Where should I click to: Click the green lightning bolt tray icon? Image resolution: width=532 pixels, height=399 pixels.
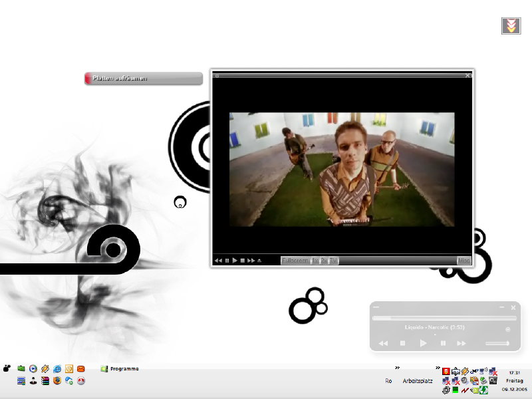[x=483, y=390]
